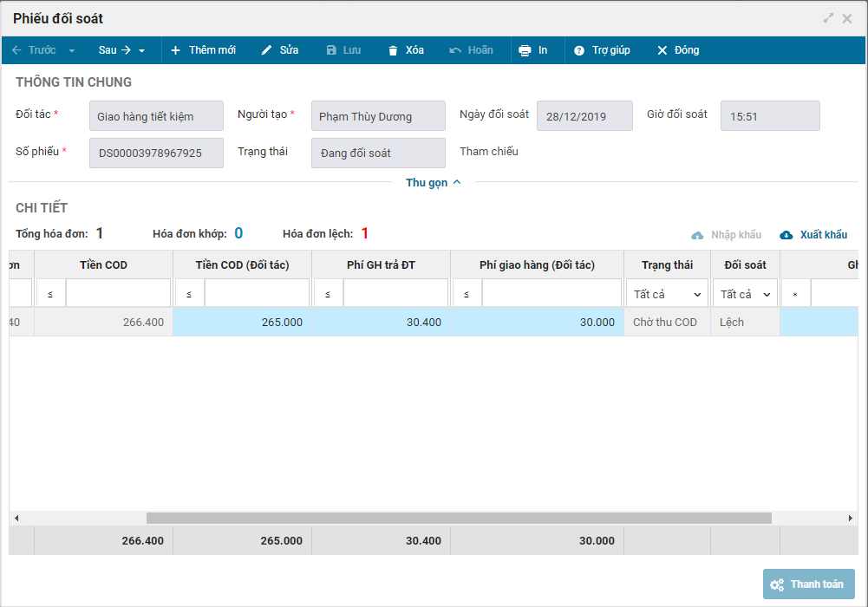Click the Lệch cell in data row
The height and width of the screenshot is (607, 868).
[x=745, y=322]
